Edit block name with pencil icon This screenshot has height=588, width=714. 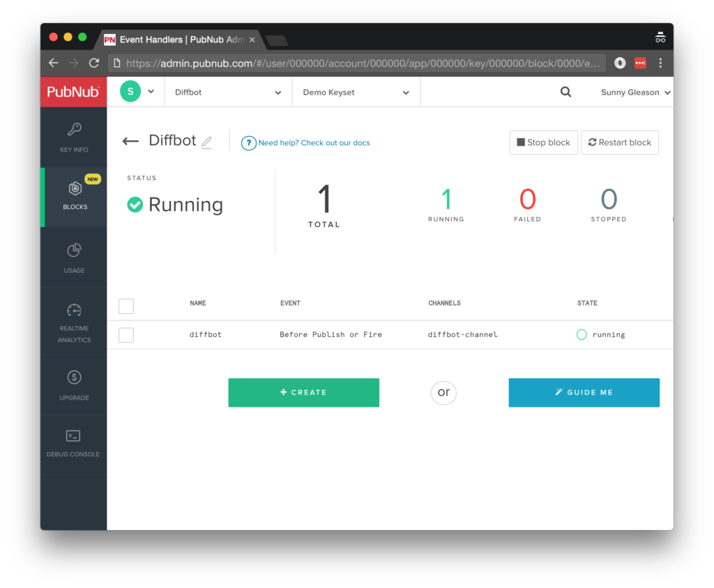206,142
